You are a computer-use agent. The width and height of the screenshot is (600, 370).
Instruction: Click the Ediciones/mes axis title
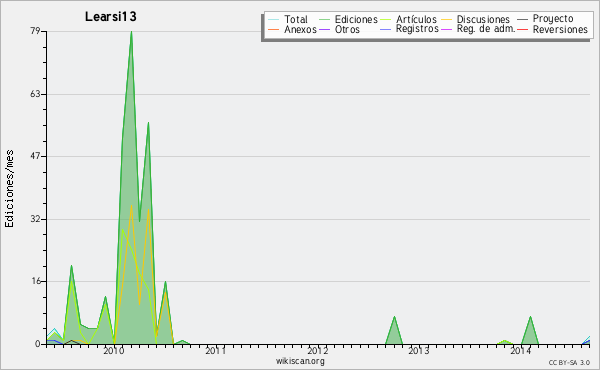(9, 189)
